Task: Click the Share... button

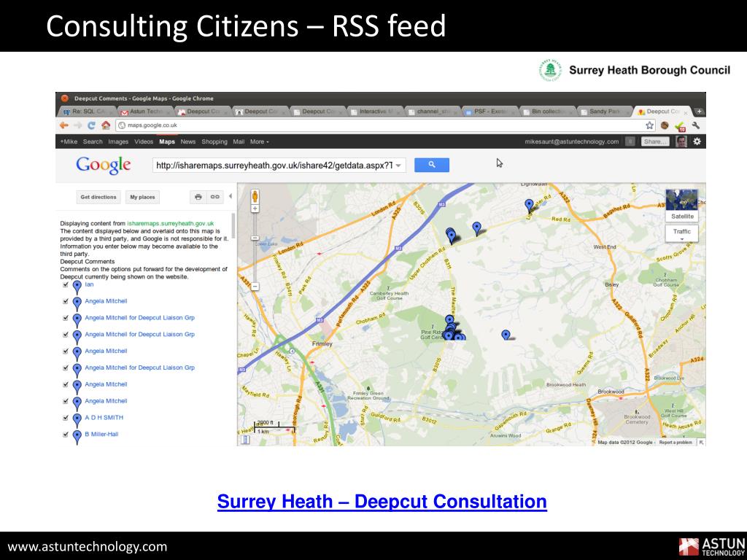Action: pyautogui.click(x=655, y=141)
